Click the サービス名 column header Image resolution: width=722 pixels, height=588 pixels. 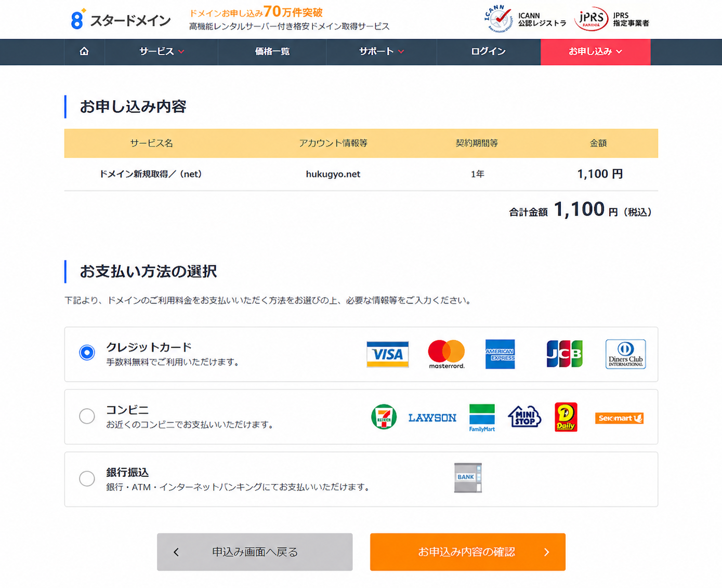(x=151, y=143)
